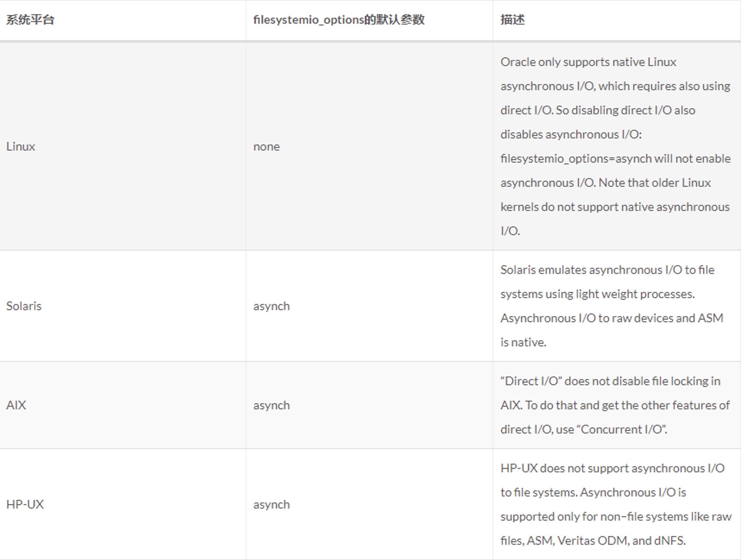The image size is (741, 560).
Task: Click the 'none' default value for Linux
Action: point(266,146)
